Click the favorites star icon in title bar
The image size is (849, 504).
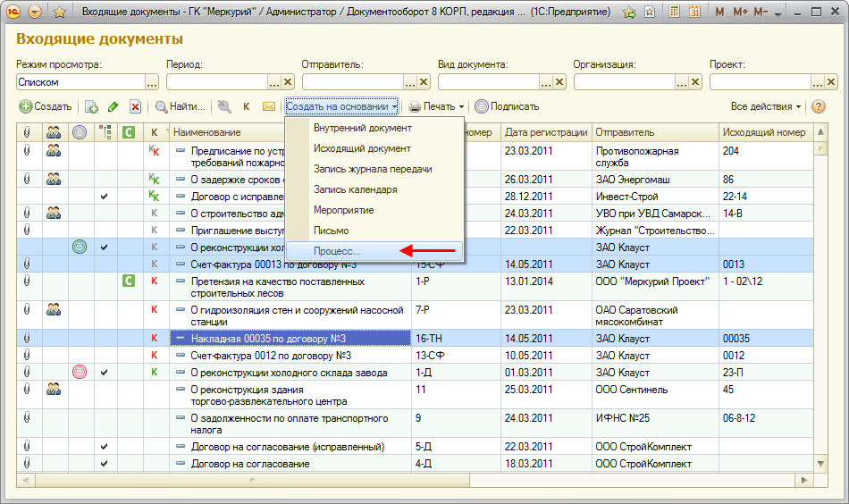pyautogui.click(x=59, y=13)
